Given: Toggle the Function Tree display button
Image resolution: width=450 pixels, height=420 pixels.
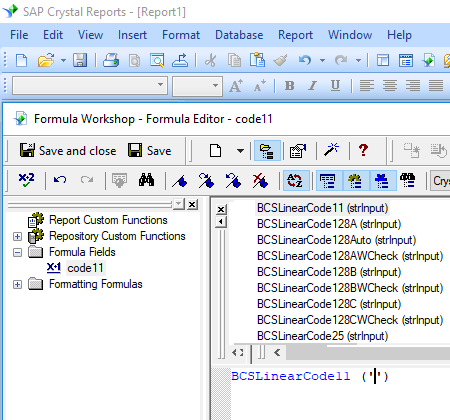Looking at the screenshot, I should 356,180.
